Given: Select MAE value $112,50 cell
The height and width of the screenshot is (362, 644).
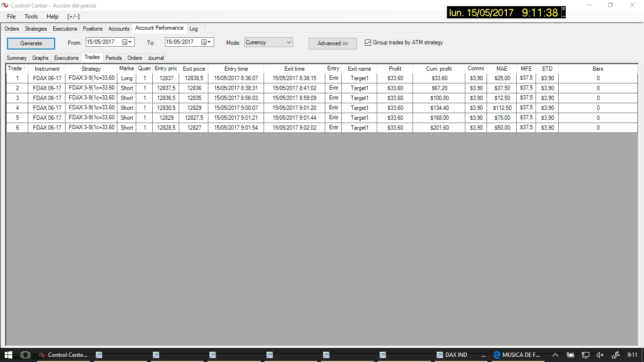Looking at the screenshot, I should tap(502, 108).
